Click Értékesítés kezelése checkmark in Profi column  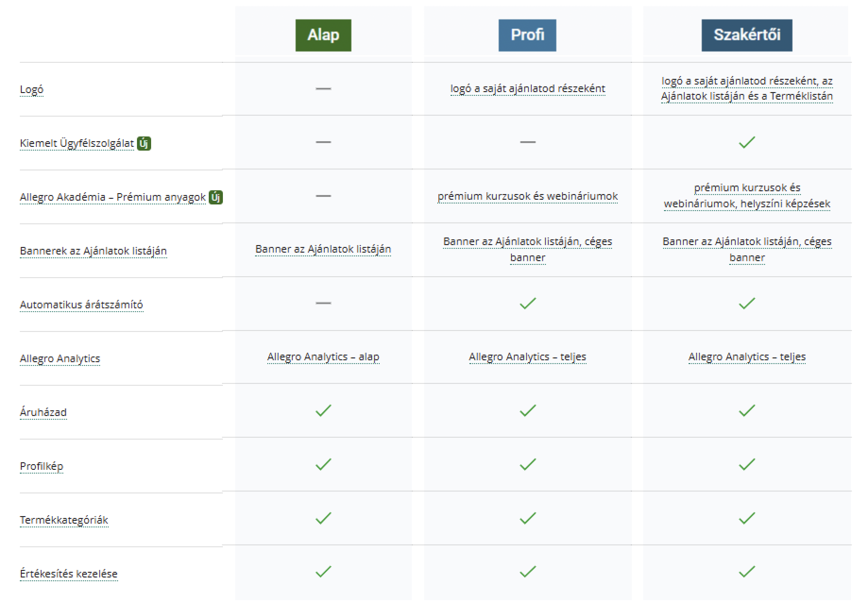tap(528, 572)
